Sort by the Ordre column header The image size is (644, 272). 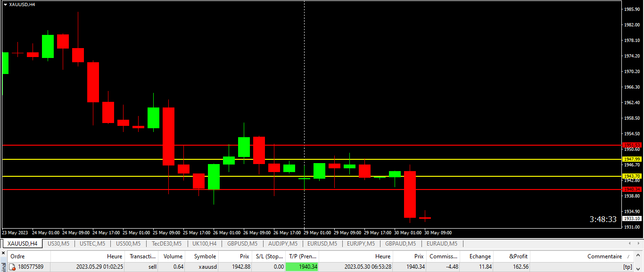pyautogui.click(x=29, y=256)
